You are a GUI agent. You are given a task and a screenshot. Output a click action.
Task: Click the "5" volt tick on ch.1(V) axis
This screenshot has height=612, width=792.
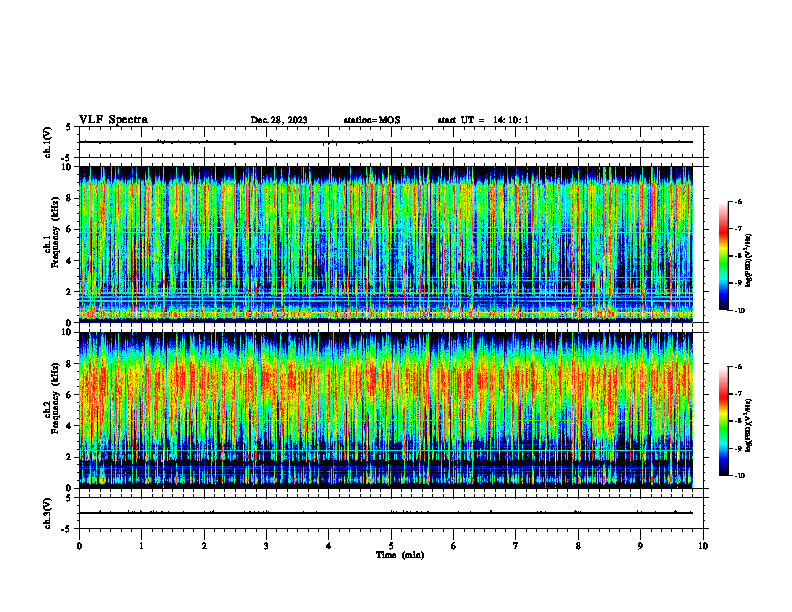tap(70, 127)
